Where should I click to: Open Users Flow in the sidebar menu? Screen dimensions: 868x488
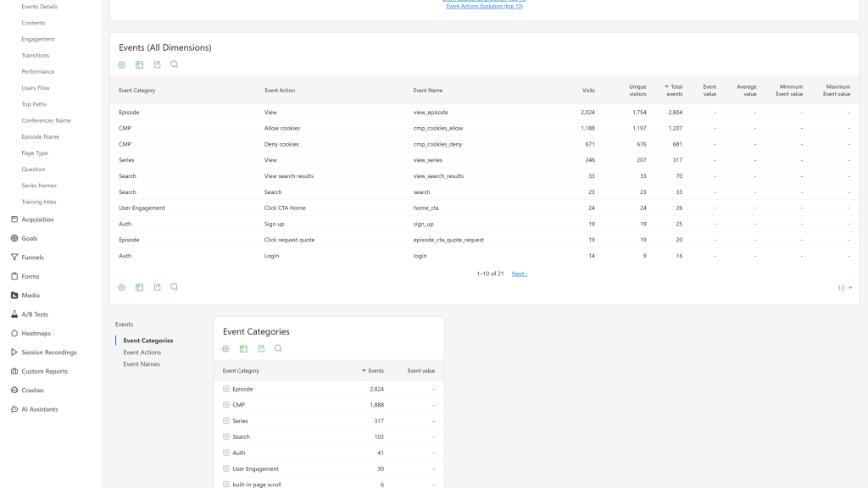(36, 88)
